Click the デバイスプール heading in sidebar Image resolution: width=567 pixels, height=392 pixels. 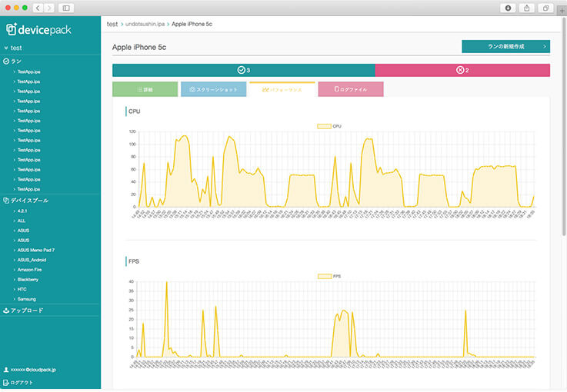29,201
